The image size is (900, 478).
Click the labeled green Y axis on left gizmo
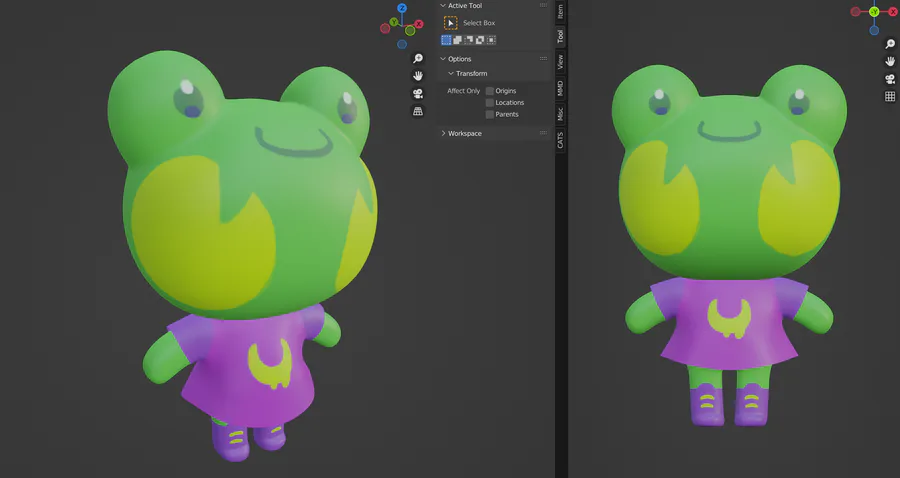point(394,22)
